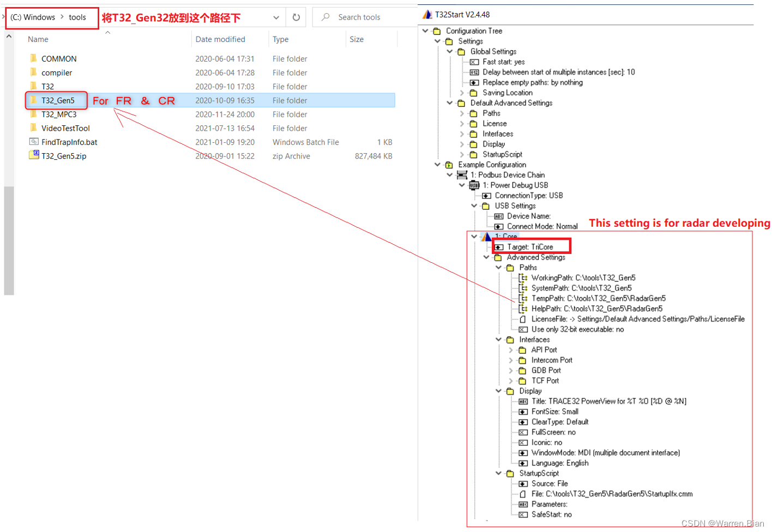Viewport: 772px width, 532px height.
Task: Click the Podbus Device Chain icon
Action: click(462, 175)
